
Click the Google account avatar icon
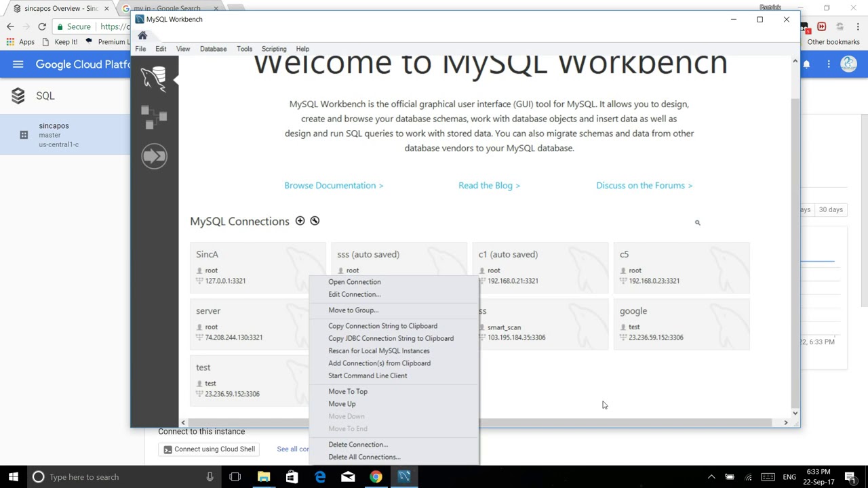pos(848,64)
